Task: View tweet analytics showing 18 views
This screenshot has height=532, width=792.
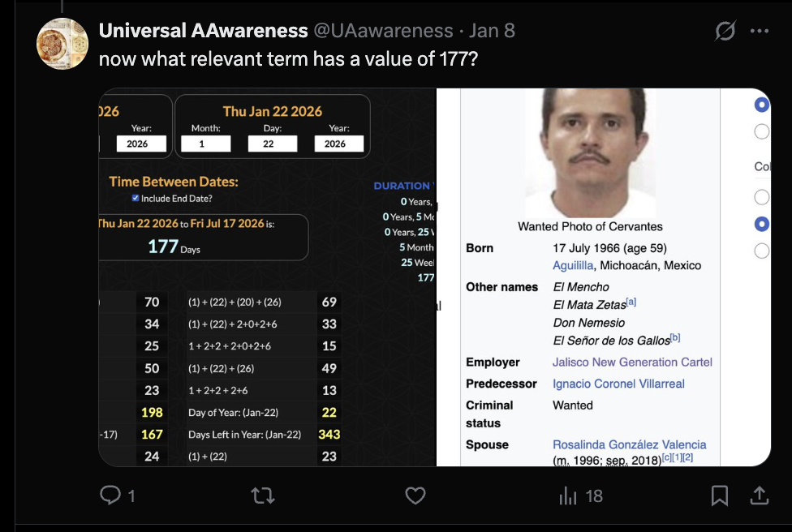Action: pos(581,496)
